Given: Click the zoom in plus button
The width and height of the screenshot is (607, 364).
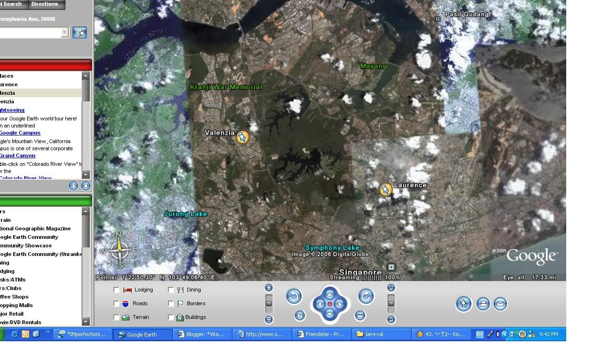Looking at the screenshot, I should click(x=269, y=288).
